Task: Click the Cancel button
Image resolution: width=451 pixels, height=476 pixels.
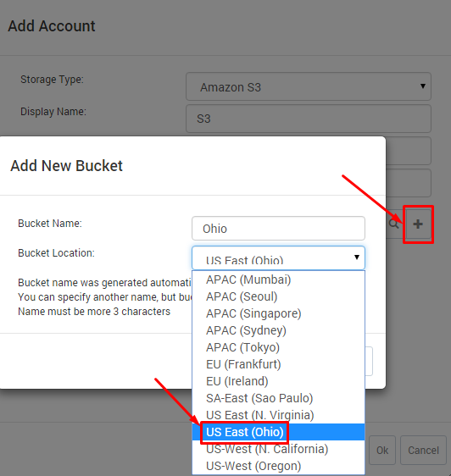Action: (423, 451)
